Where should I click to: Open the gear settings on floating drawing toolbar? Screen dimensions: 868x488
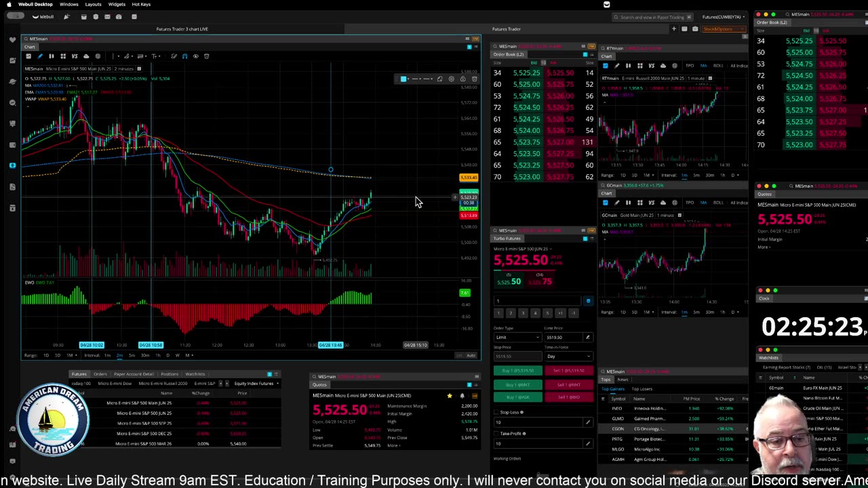[x=451, y=79]
